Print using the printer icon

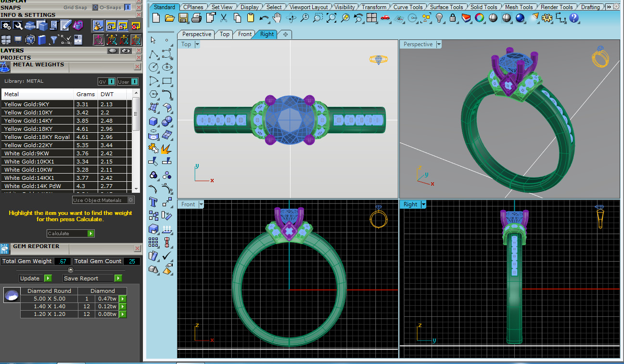click(197, 18)
